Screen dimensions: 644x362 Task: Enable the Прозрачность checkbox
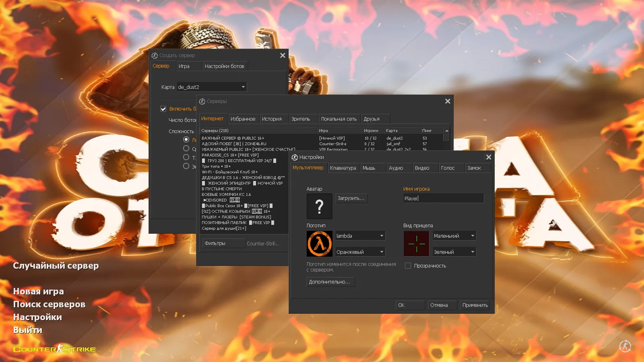click(408, 266)
